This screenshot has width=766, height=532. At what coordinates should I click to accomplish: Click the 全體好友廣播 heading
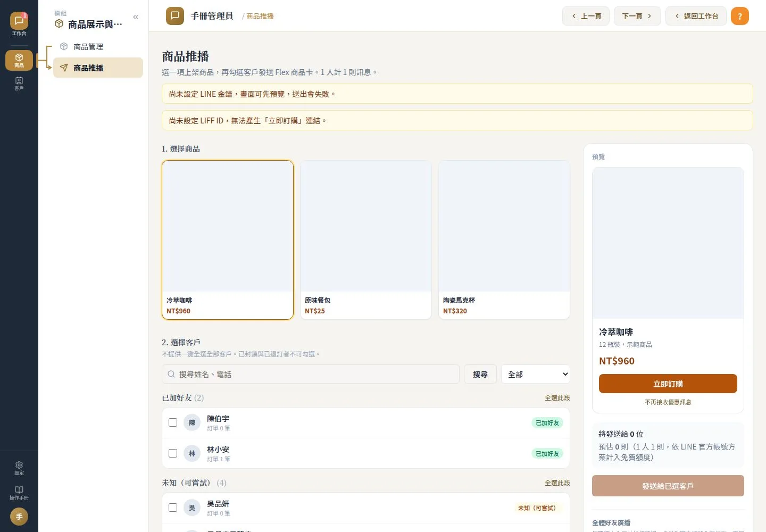tap(611, 523)
